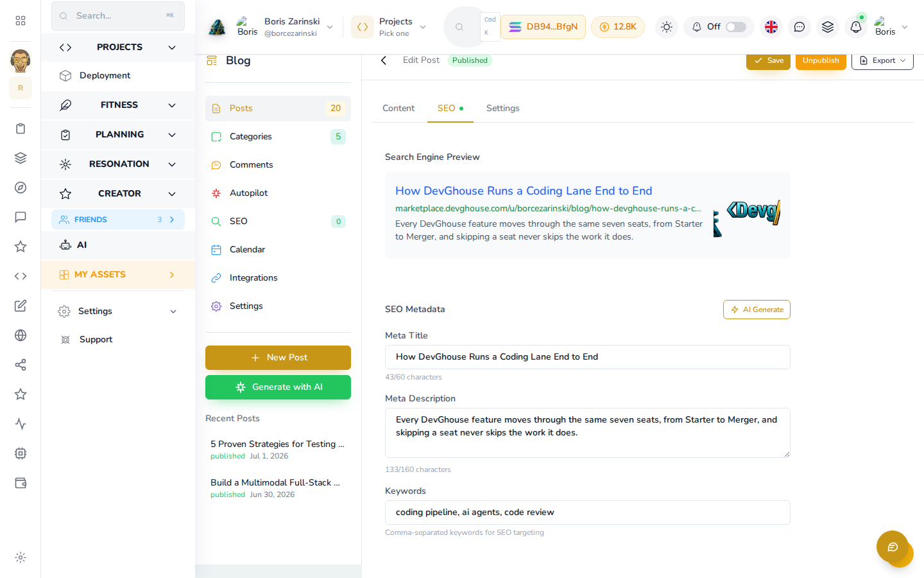This screenshot has height=578, width=924.
Task: Open Posts in Blog menu
Action: 278,109
